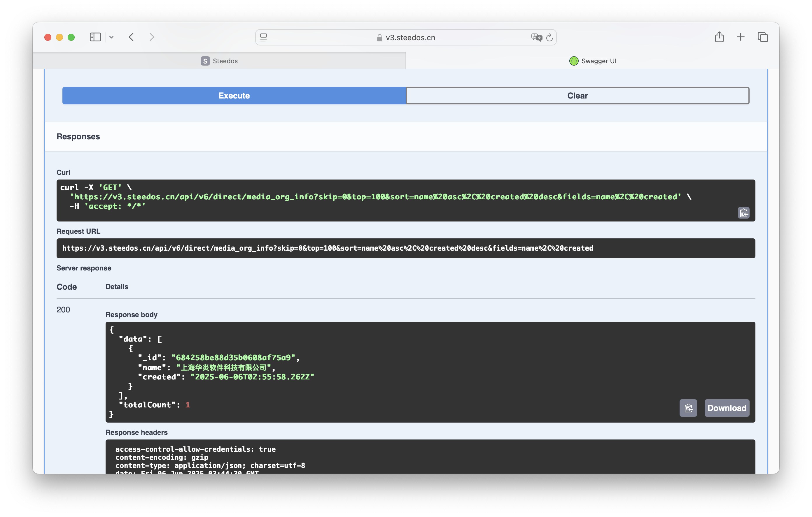Reload the page with the refresh icon
812x517 pixels.
549,37
